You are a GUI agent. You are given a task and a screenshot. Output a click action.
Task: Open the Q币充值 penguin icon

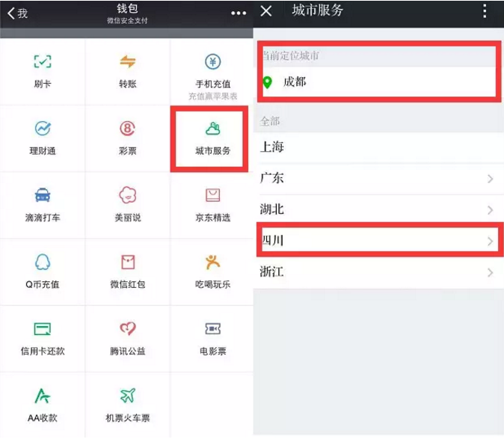click(43, 262)
